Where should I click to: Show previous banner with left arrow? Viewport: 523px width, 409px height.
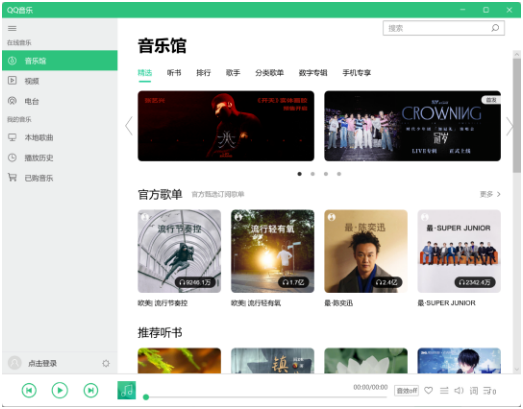pyautogui.click(x=129, y=126)
